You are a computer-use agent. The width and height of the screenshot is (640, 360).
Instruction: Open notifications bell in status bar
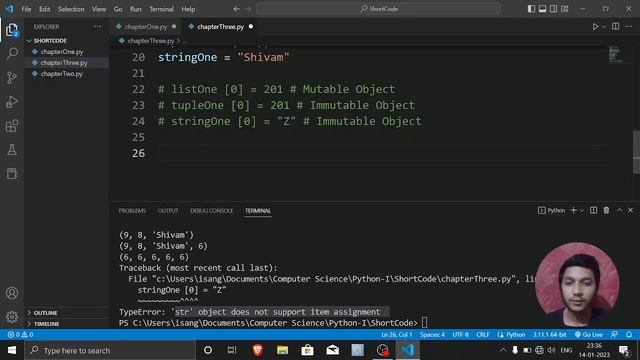point(629,335)
